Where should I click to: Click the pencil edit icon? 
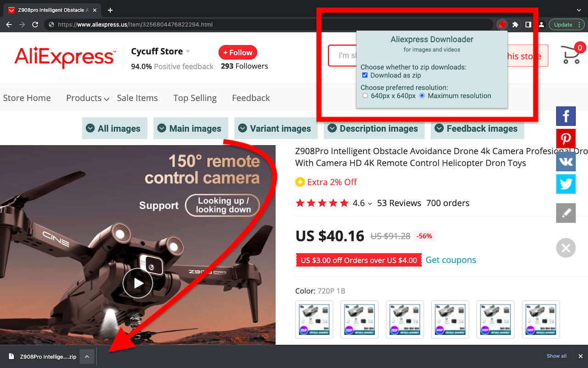[x=566, y=213]
